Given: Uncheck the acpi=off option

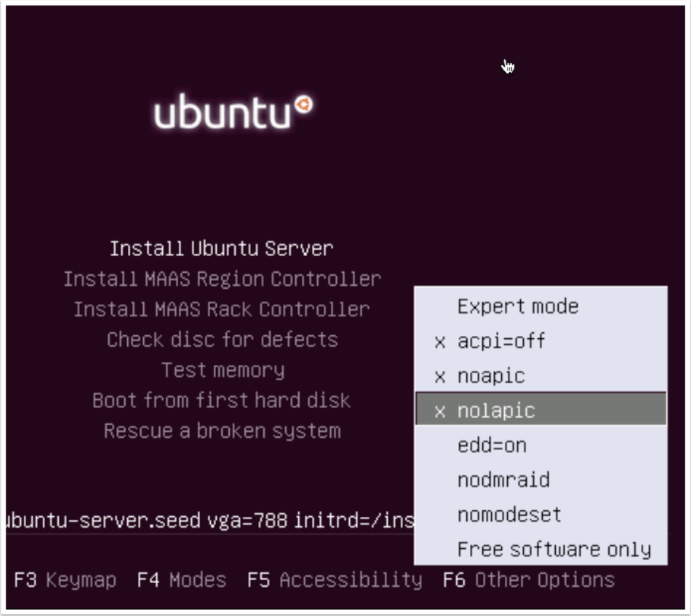Looking at the screenshot, I should [x=501, y=341].
